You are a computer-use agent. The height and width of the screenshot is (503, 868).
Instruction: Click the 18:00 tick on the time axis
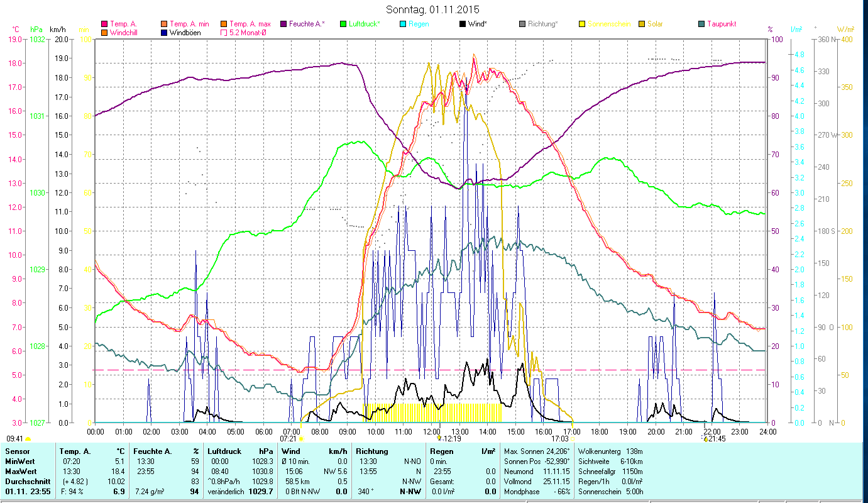click(x=600, y=432)
